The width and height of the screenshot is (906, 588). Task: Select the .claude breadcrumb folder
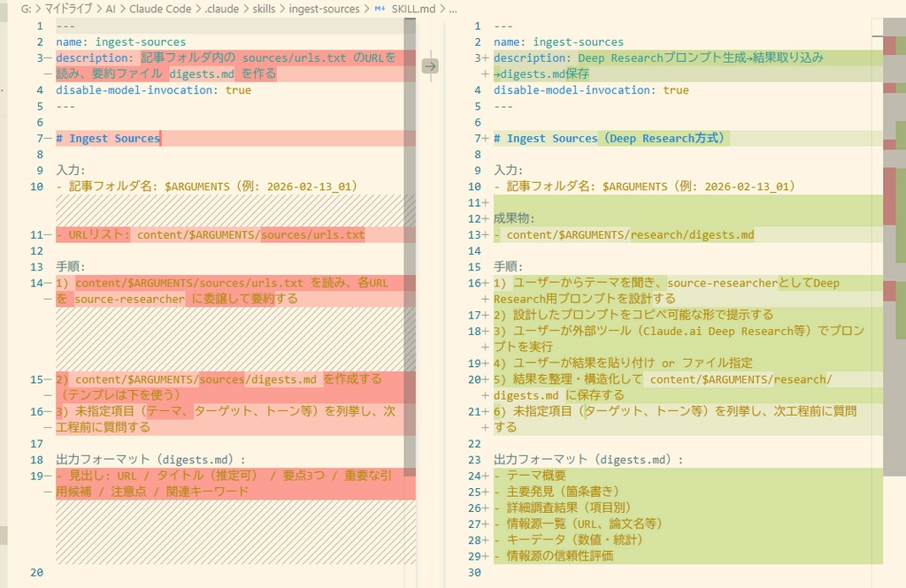(x=221, y=9)
